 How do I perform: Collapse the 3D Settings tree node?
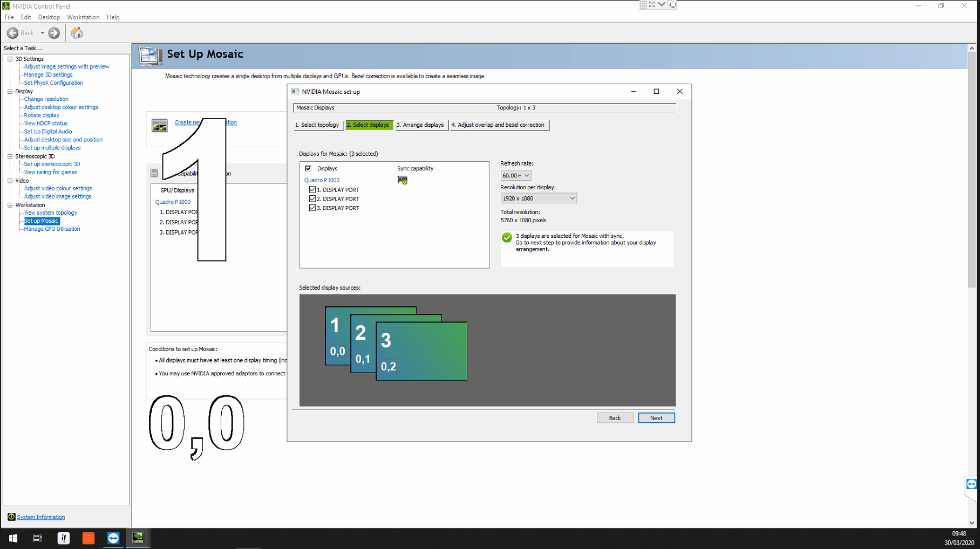(10, 59)
